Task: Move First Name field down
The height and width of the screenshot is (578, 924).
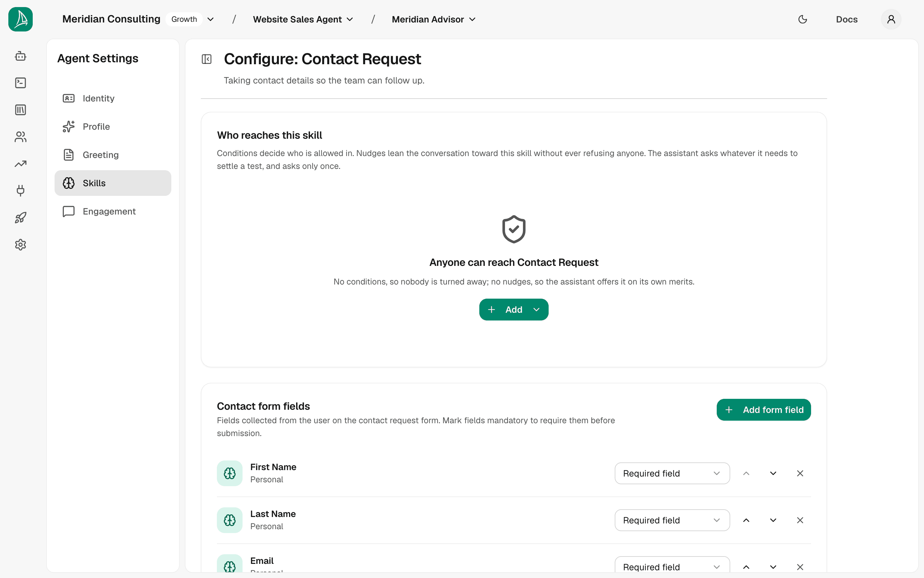Action: click(773, 473)
